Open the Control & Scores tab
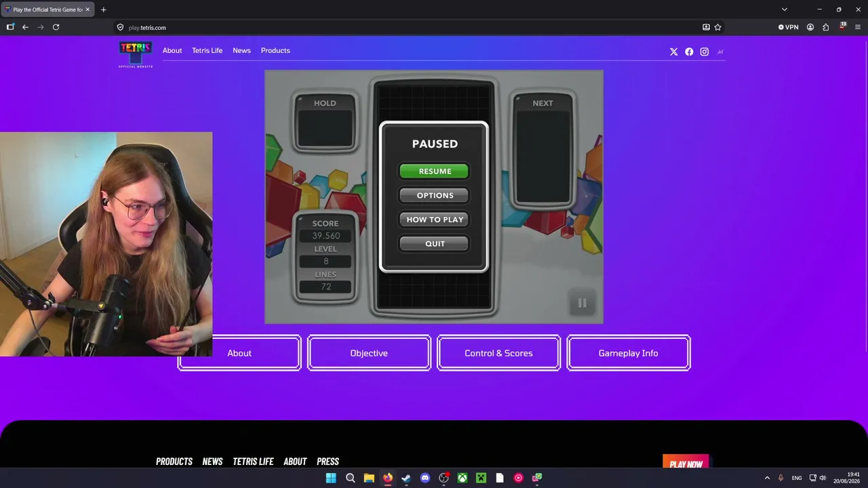 click(498, 353)
